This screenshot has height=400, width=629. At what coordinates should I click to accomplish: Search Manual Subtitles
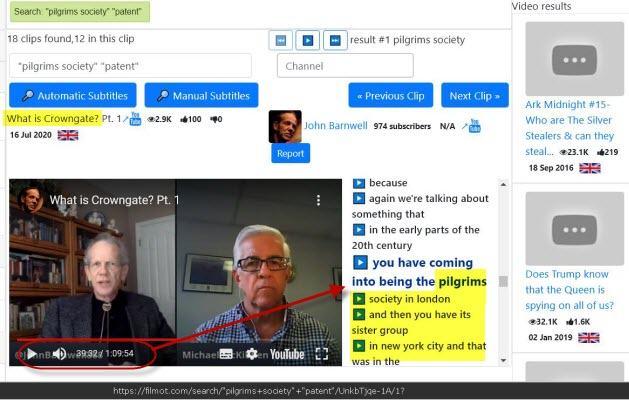(x=201, y=95)
